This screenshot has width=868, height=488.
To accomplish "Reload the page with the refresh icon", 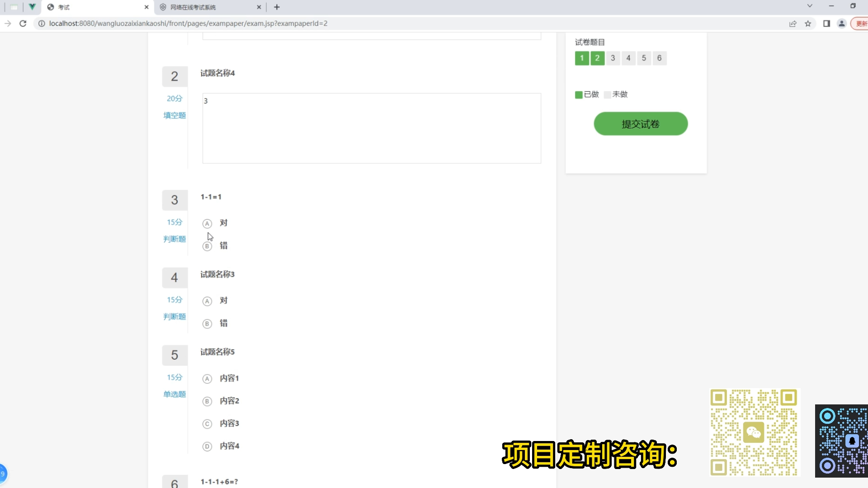I will point(23,23).
